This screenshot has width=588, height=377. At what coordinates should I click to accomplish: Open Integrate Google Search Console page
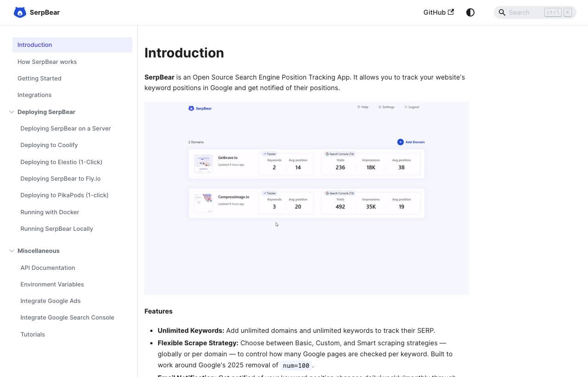point(68,317)
